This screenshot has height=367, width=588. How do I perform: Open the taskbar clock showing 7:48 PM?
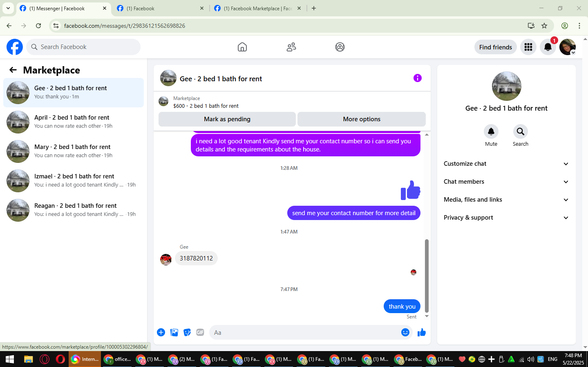[x=573, y=359]
